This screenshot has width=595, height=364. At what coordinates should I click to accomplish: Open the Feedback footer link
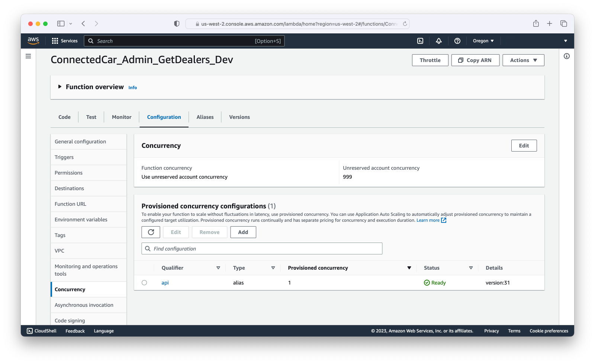click(x=75, y=331)
